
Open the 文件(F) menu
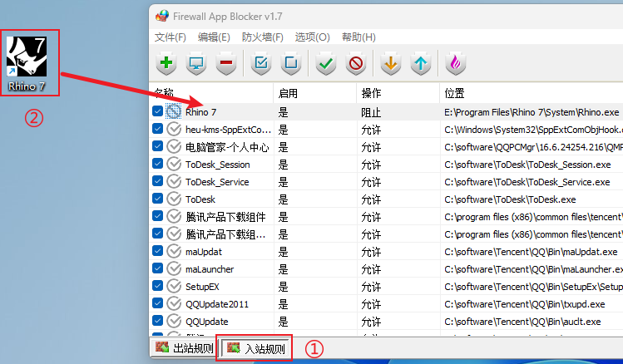pyautogui.click(x=170, y=37)
